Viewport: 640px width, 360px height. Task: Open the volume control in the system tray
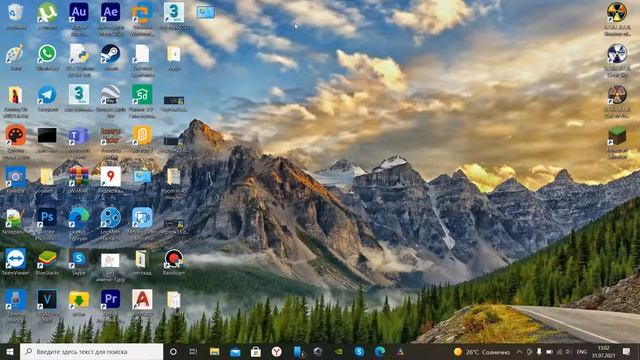569,351
